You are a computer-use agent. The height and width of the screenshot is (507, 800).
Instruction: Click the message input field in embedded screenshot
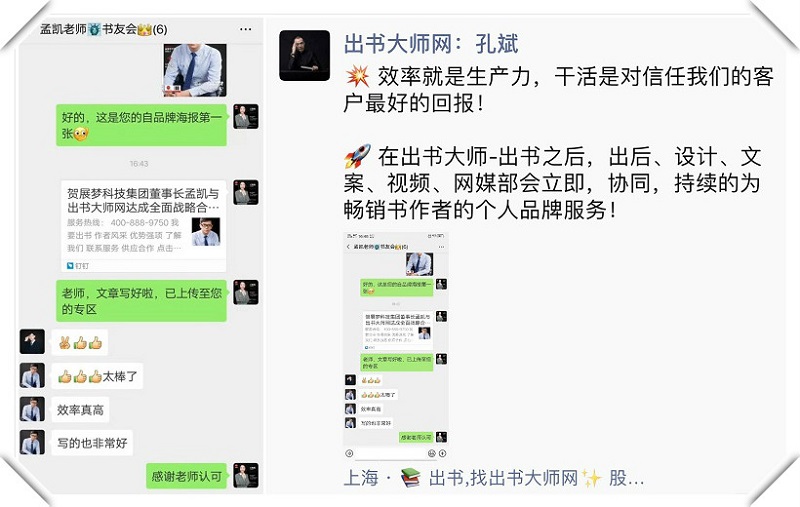point(390,453)
